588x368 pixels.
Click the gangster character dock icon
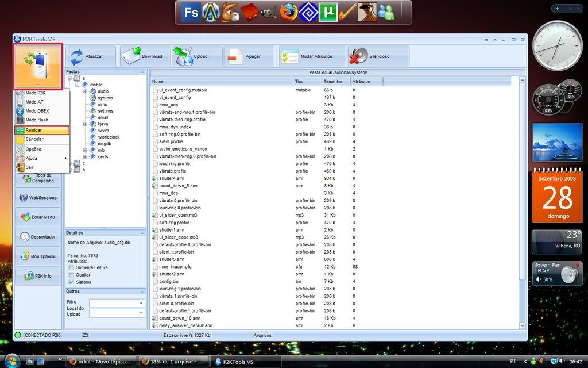point(367,12)
